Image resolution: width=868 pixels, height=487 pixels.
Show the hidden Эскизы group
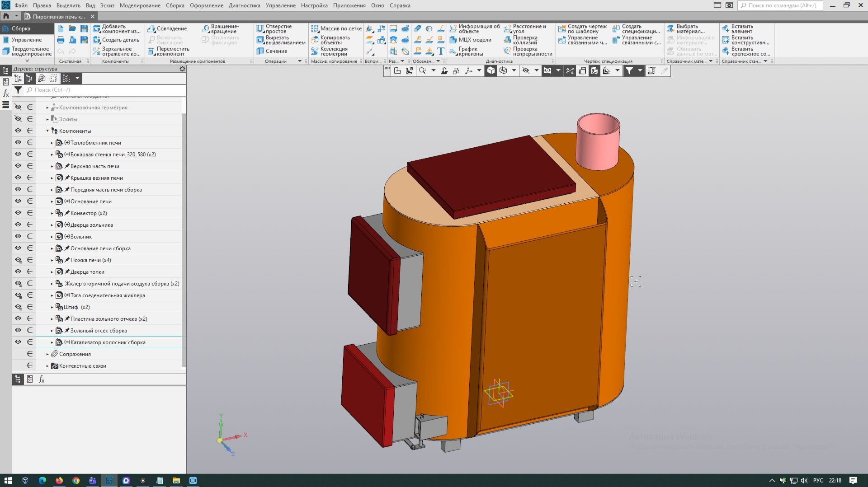point(18,119)
